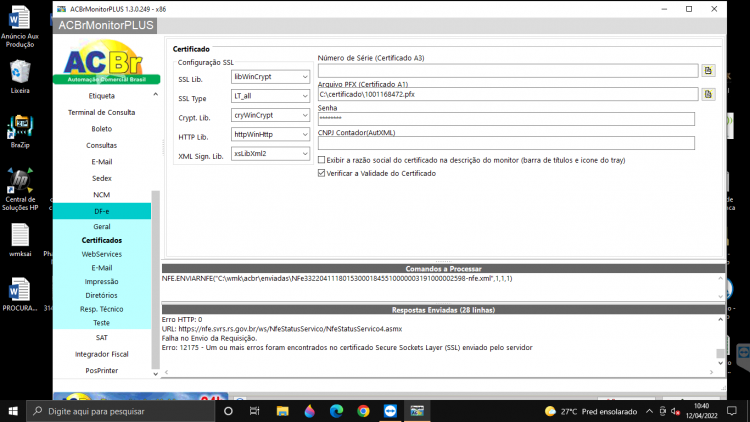Open File Explorer from taskbar
Screen dimensions: 750x422
[x=282, y=411]
